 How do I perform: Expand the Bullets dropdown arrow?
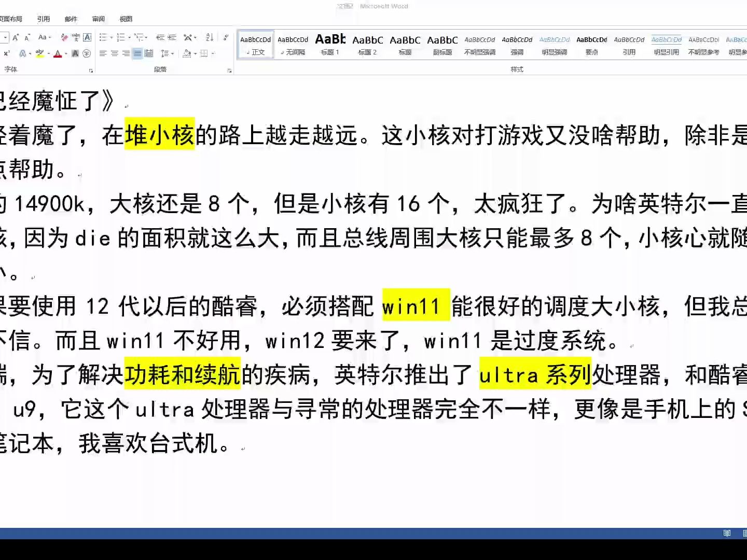(x=111, y=37)
